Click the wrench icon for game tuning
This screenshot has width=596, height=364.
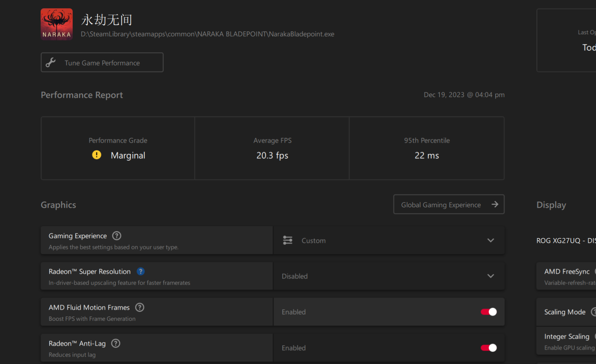pyautogui.click(x=51, y=63)
